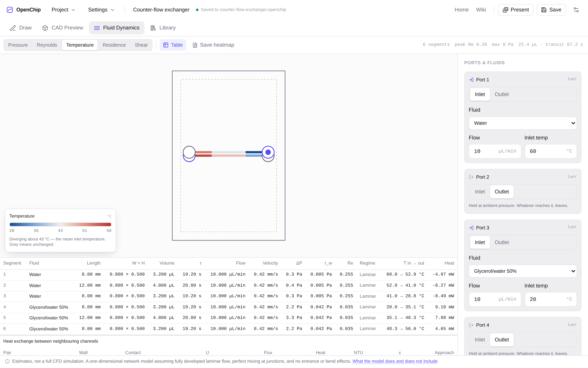Click the temperature legend color gradient bar

[60, 224]
